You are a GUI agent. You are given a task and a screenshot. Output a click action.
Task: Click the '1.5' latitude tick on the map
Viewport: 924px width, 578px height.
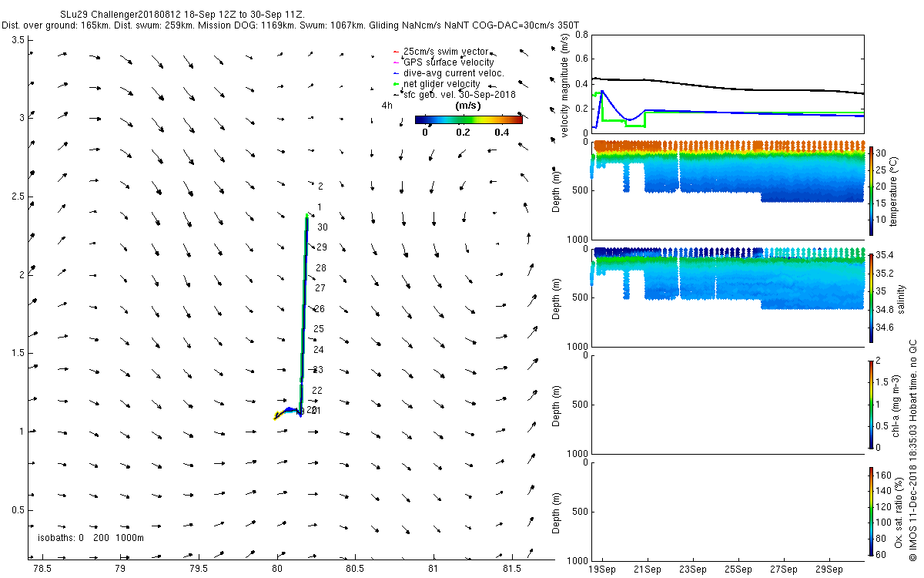pos(18,353)
